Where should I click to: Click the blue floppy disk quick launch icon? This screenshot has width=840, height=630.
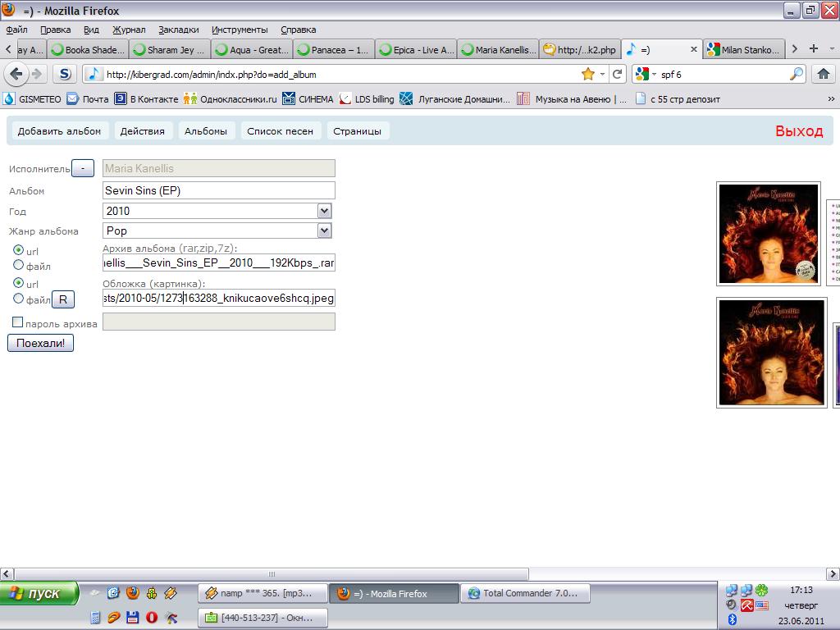132,617
